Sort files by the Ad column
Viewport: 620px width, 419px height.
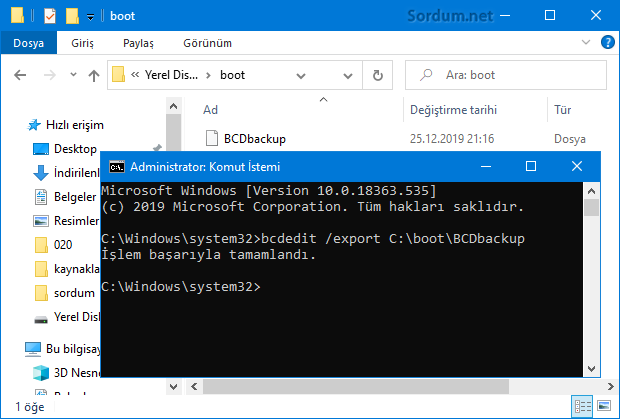(210, 110)
